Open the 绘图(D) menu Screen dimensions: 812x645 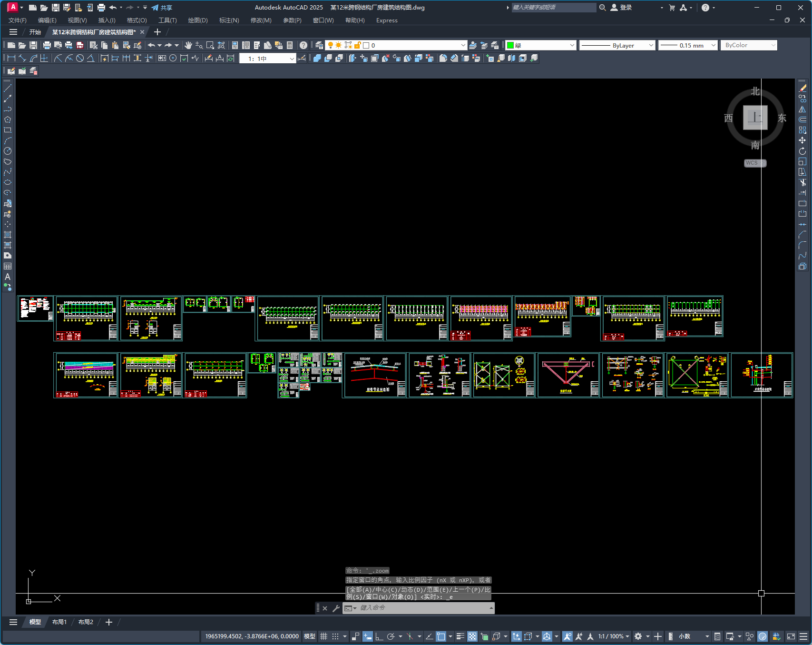point(198,20)
